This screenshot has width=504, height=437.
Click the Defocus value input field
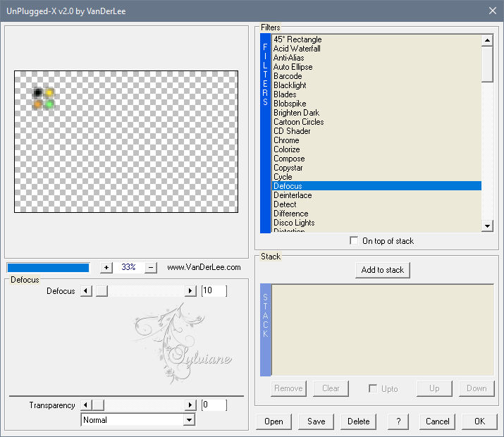214,291
